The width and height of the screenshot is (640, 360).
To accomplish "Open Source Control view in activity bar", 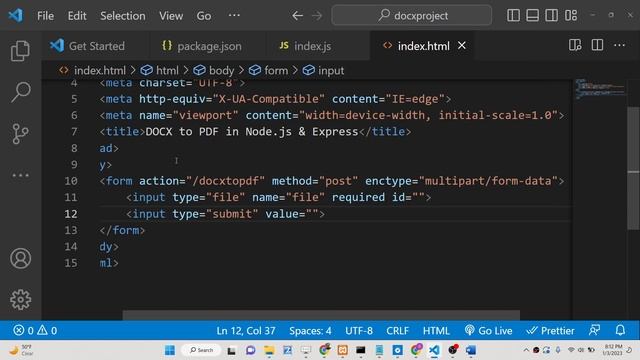I will tap(20, 133).
